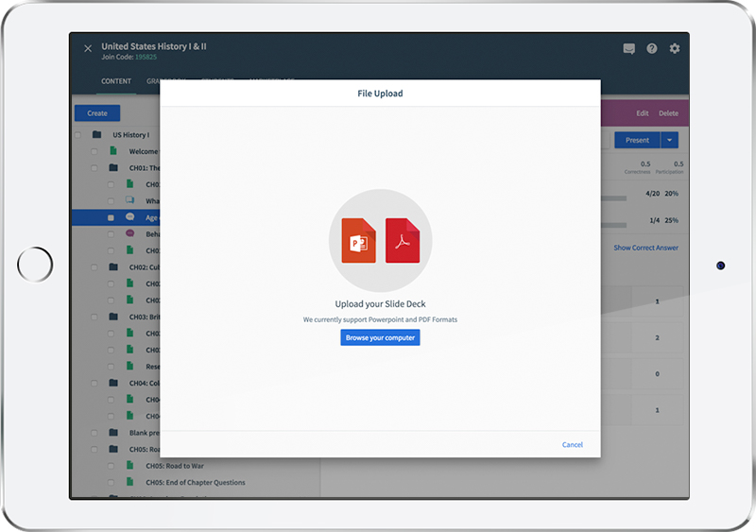Select the CH05: Road to War row
The height and width of the screenshot is (532, 756).
point(196,466)
